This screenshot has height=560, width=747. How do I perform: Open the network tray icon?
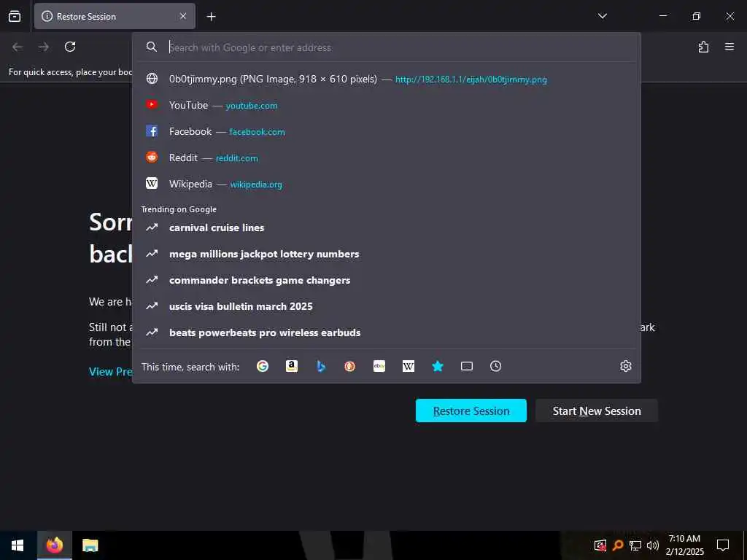click(635, 545)
